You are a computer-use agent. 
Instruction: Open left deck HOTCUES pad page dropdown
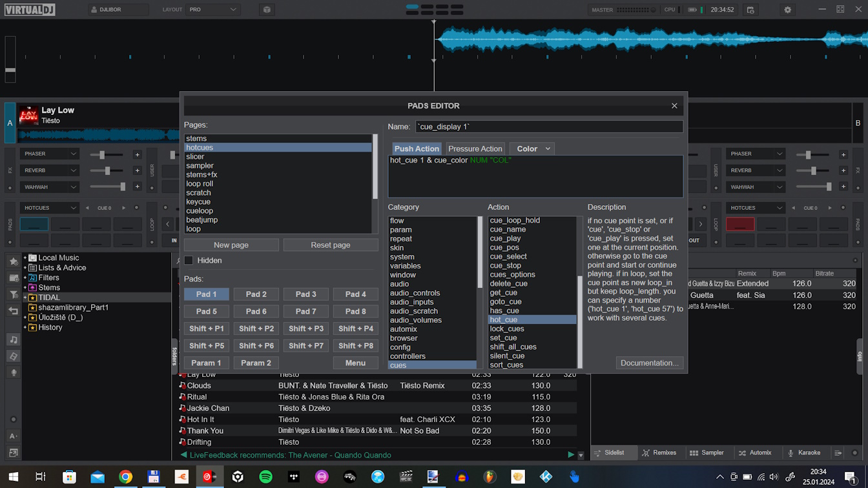pyautogui.click(x=50, y=208)
